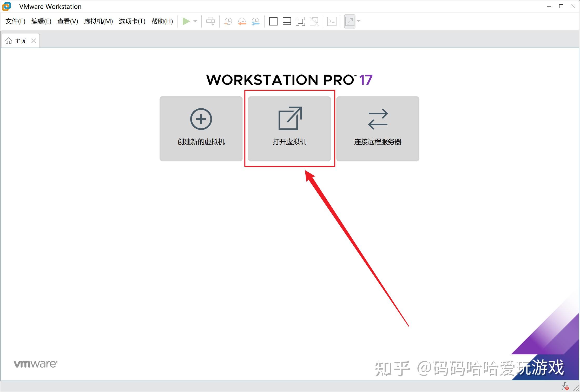Screen dimensions: 580x392
Task: Show or hide the thumbnail bar
Action: coord(287,21)
